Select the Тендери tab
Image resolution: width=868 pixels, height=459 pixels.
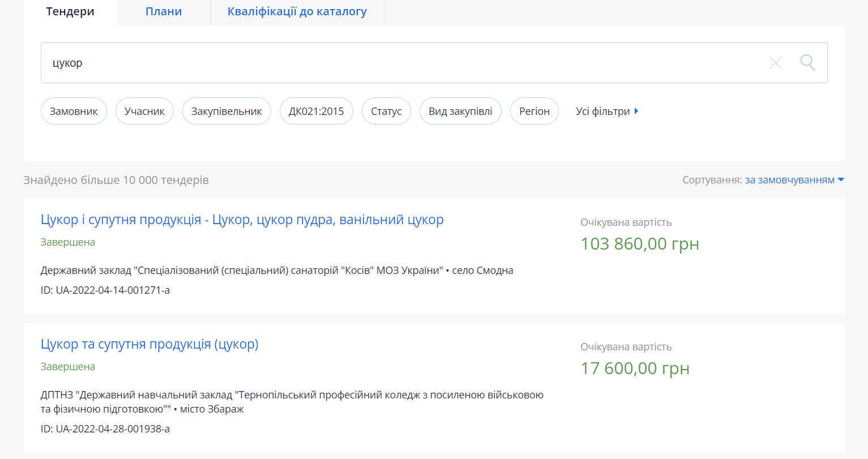70,12
